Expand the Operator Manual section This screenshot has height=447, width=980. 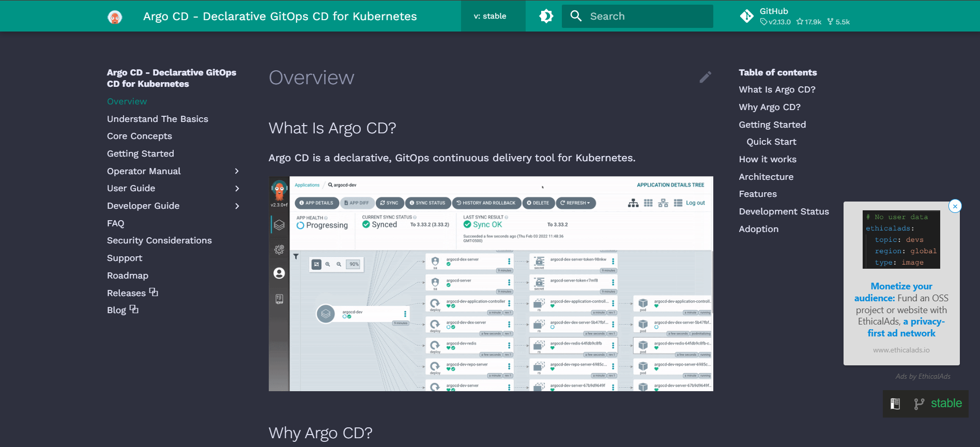coord(237,171)
